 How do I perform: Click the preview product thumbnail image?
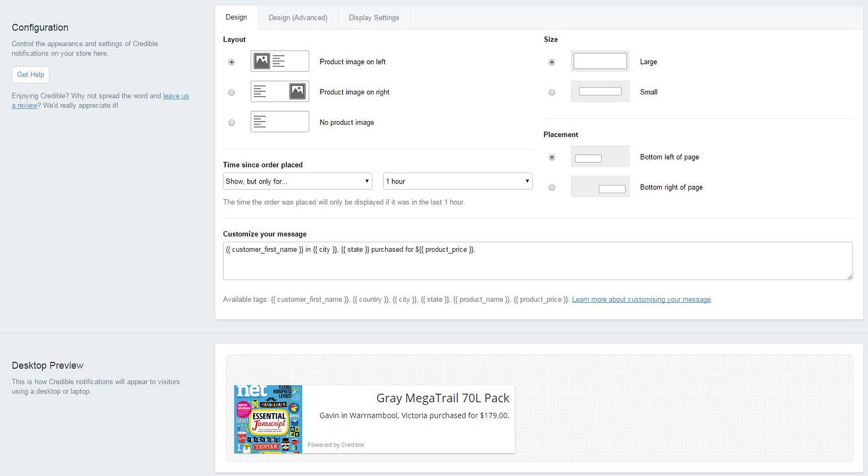click(268, 419)
